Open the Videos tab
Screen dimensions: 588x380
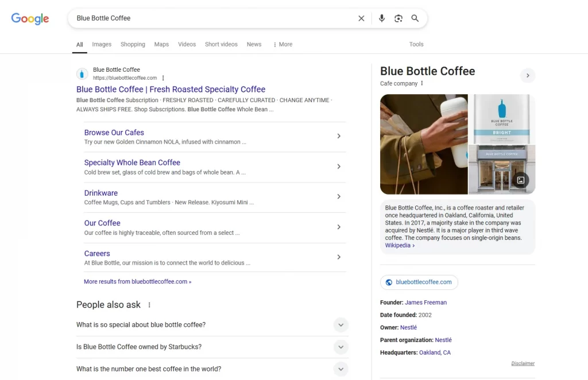187,44
